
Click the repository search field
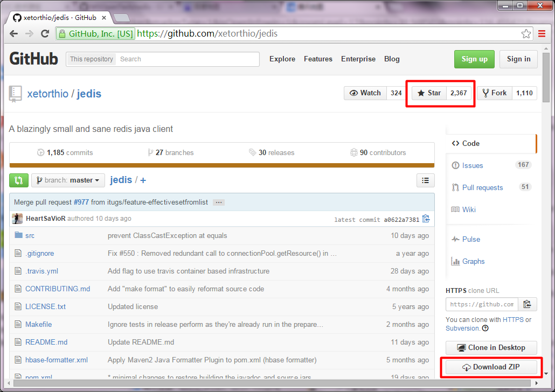(188, 59)
